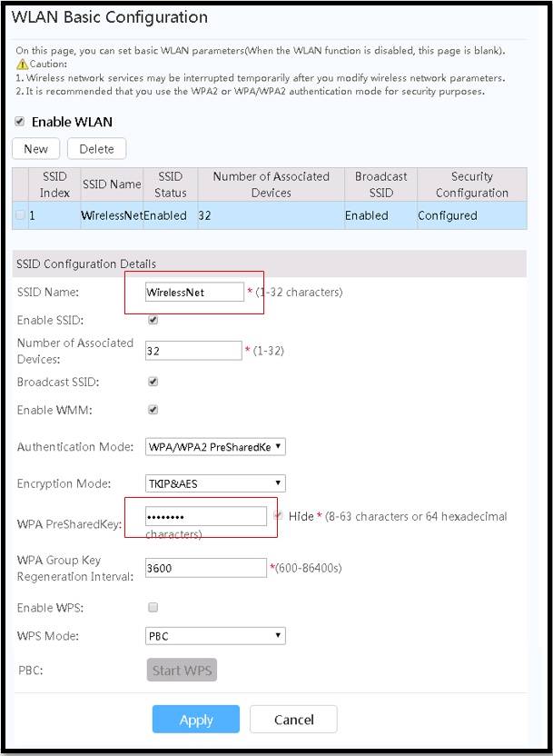This screenshot has height=756, width=553.
Task: Open the WPS Mode dropdown
Action: click(x=215, y=636)
